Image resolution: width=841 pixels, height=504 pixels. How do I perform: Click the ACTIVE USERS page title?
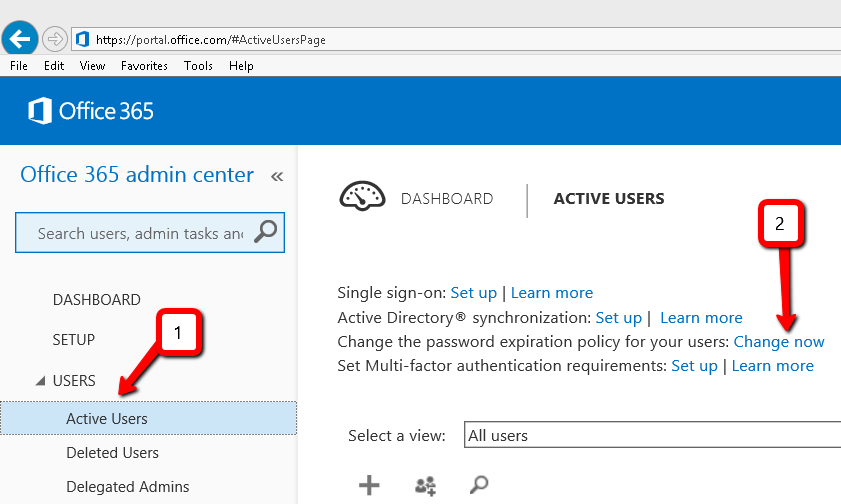click(609, 198)
